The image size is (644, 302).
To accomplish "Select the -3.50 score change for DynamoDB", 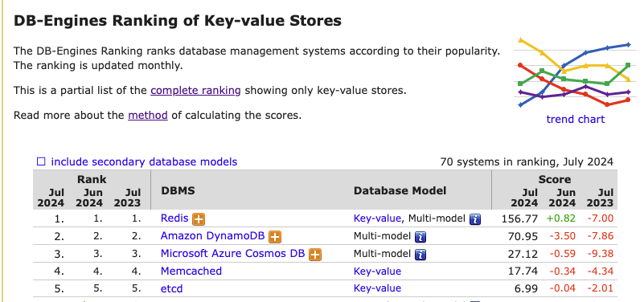I will point(562,236).
